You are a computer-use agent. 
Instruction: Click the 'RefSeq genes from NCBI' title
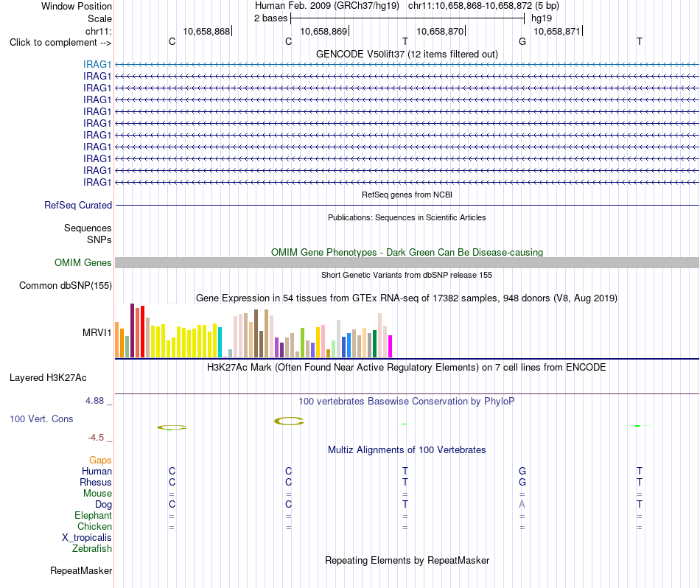click(x=407, y=195)
